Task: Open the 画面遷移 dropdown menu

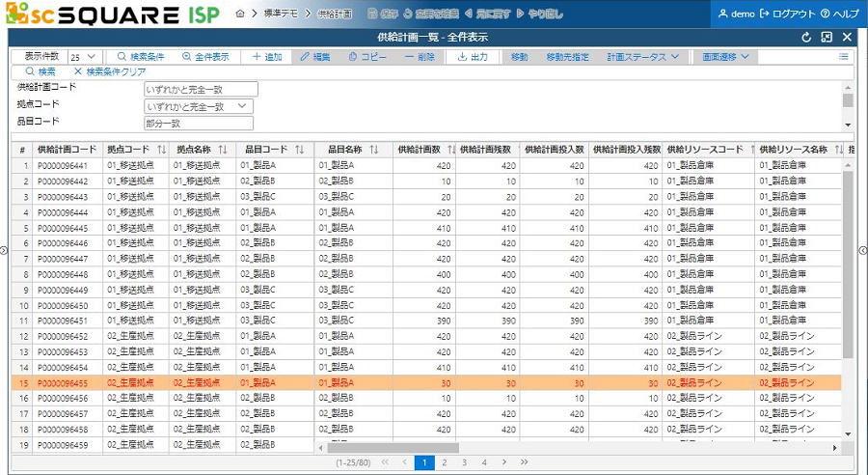Action: (x=726, y=57)
